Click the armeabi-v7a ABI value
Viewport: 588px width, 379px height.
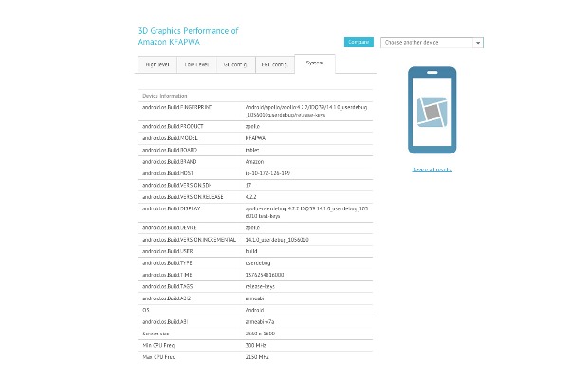click(260, 322)
